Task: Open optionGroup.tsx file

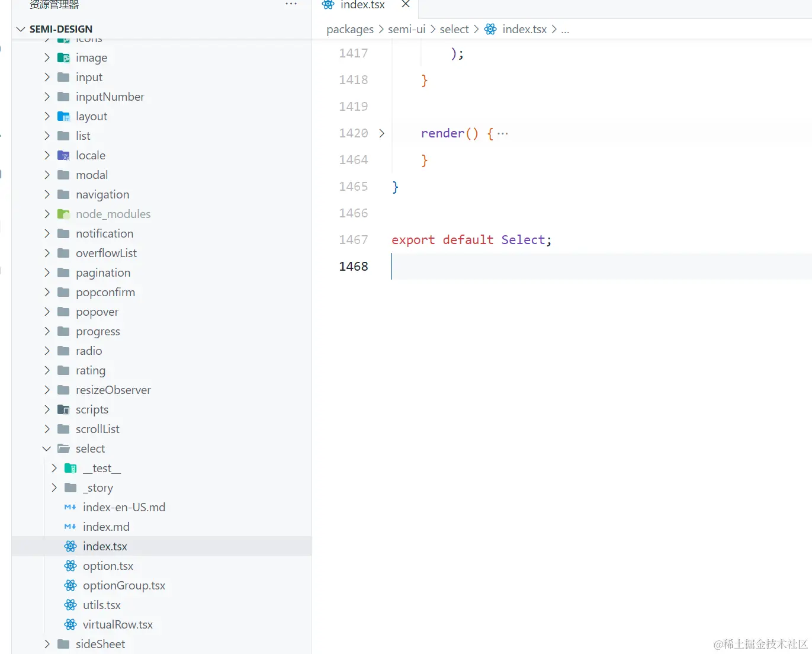Action: [x=162, y=585]
